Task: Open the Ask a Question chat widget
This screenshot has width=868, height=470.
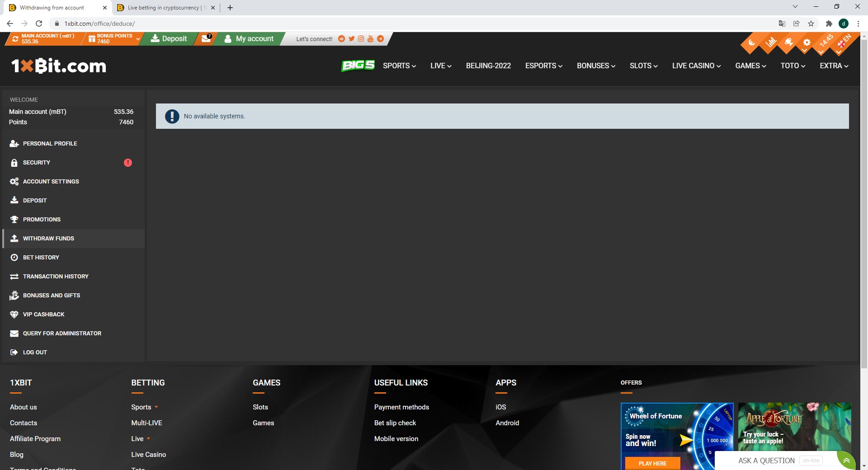Action: pos(776,461)
